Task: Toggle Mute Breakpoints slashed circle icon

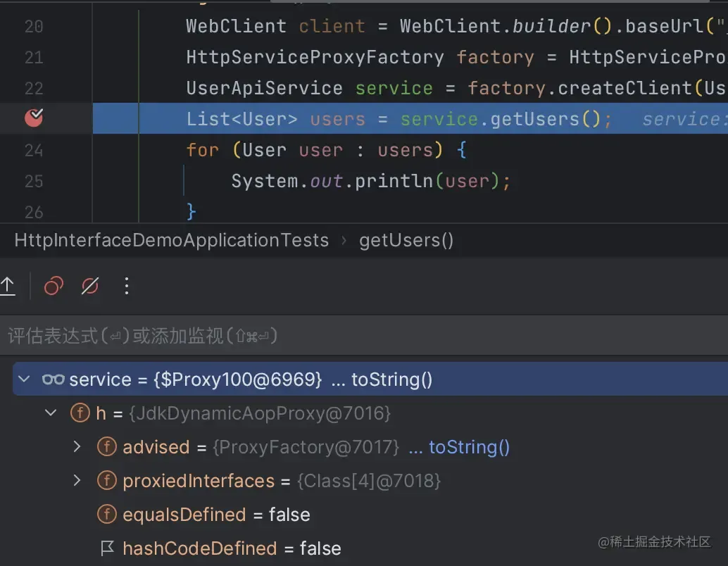Action: click(90, 286)
